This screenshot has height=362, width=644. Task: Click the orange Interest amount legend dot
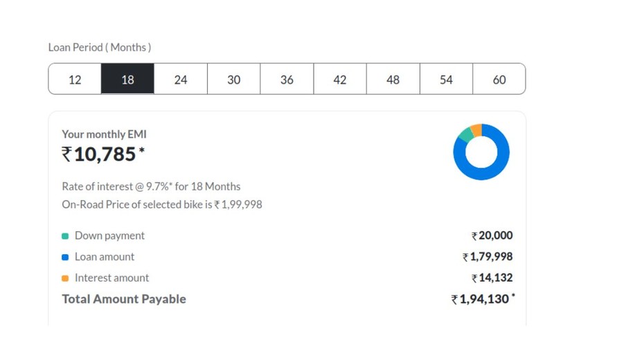[x=65, y=278]
